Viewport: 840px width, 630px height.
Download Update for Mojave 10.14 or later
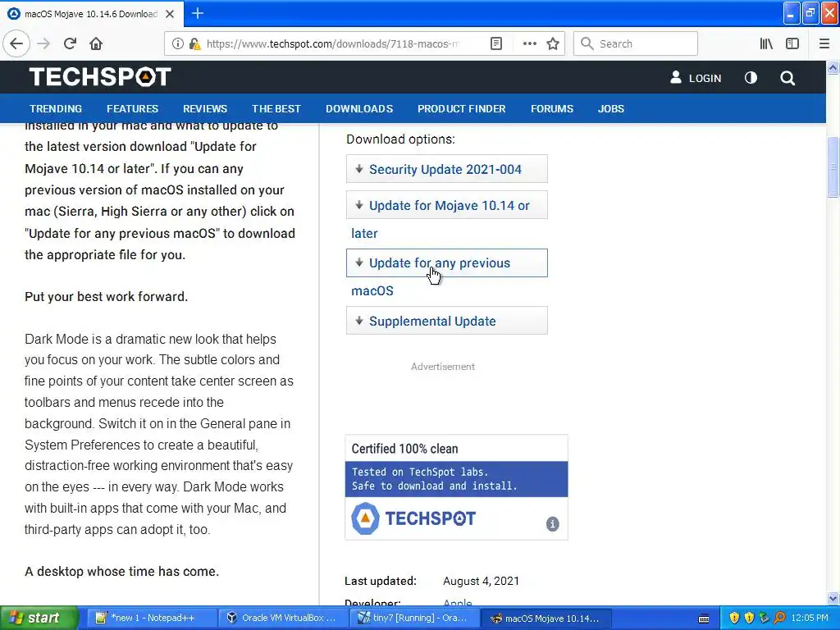coord(447,205)
